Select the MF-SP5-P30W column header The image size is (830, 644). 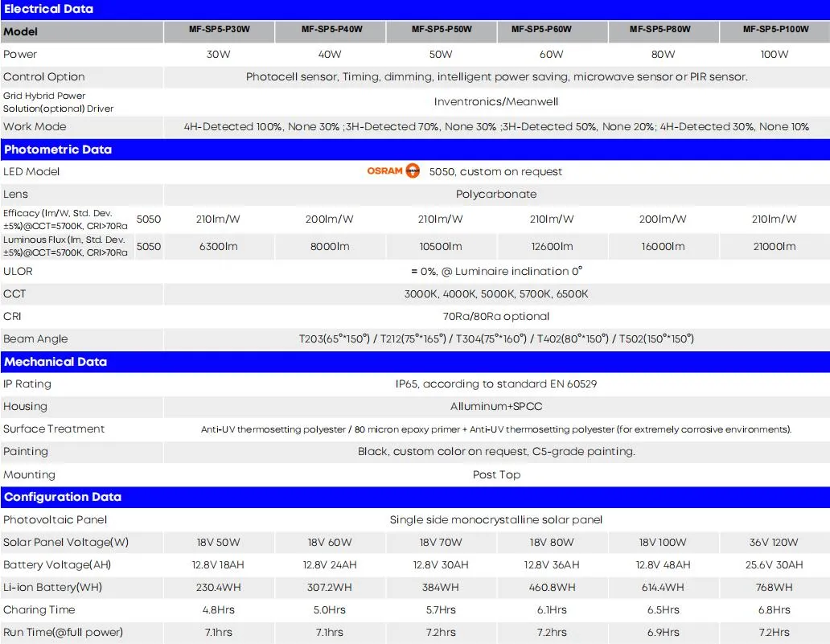(219, 31)
